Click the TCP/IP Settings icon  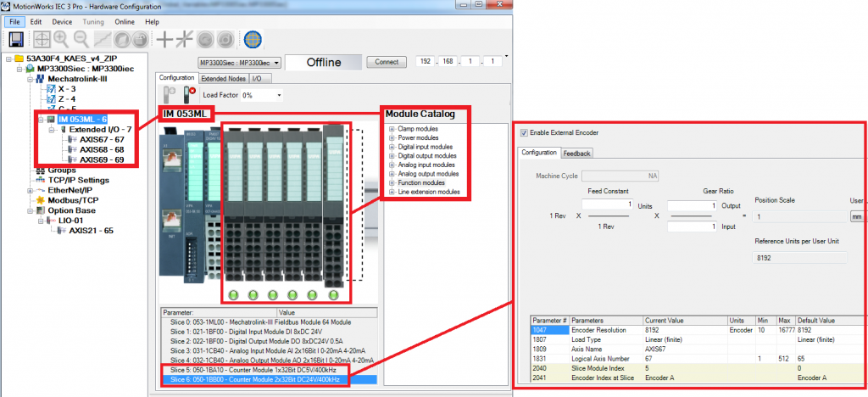(x=40, y=180)
